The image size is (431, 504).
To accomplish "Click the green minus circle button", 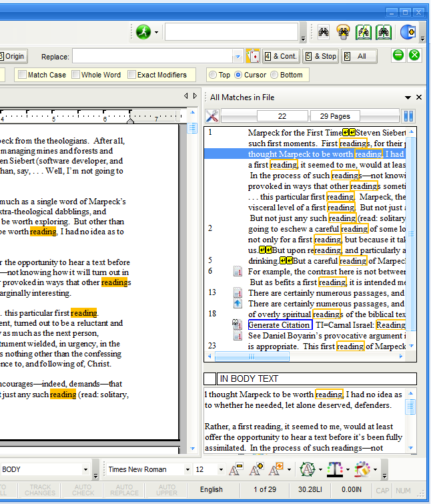I will 398,55.
